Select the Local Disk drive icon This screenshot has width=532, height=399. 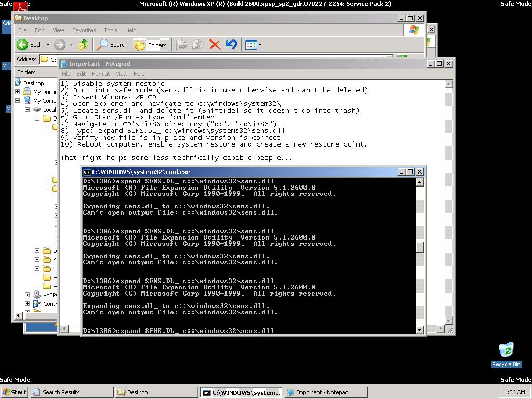click(37, 109)
